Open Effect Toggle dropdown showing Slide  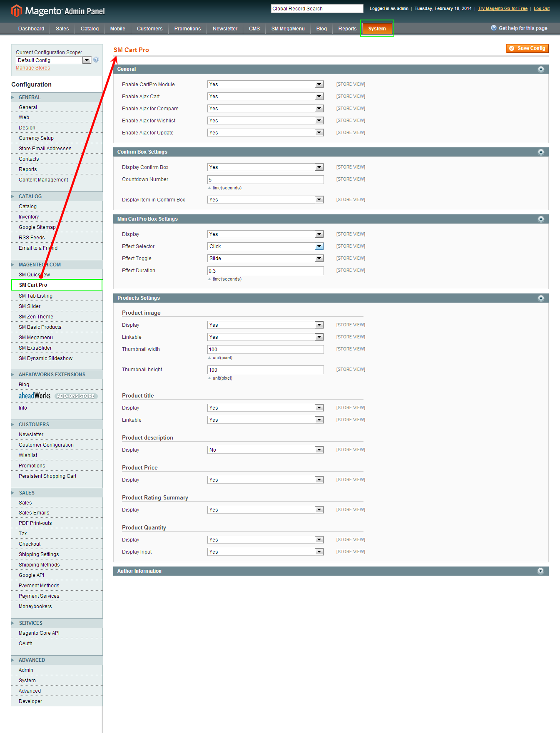click(x=265, y=258)
